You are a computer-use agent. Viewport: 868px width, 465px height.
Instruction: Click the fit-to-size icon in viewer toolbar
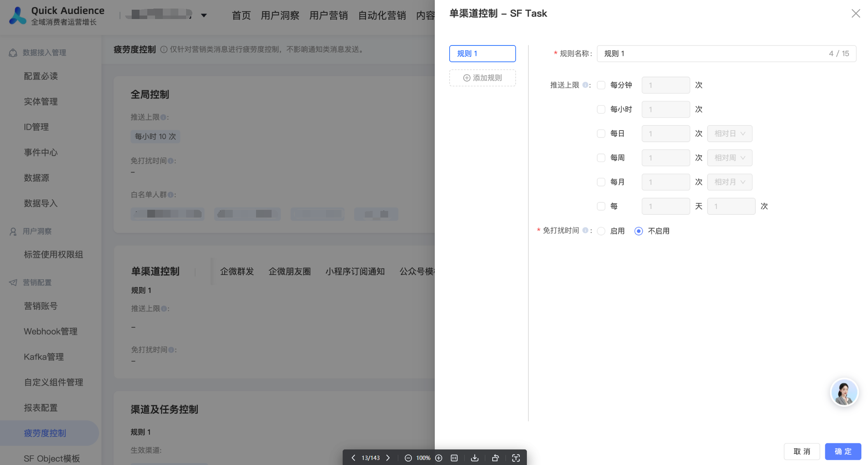[x=454, y=458]
